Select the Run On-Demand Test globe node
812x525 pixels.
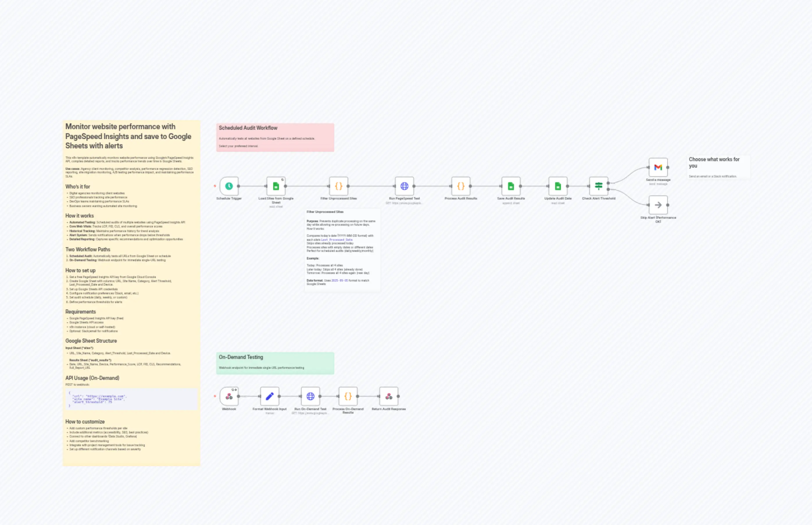[x=311, y=396]
